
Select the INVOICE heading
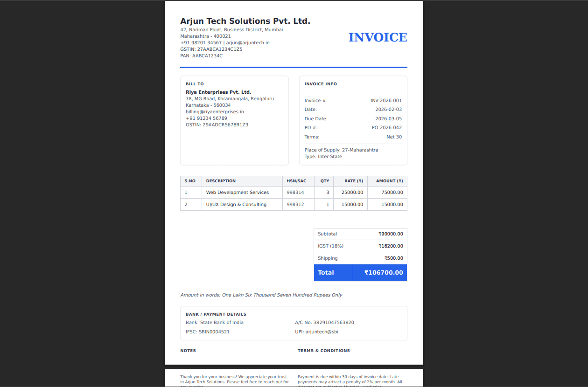(378, 37)
